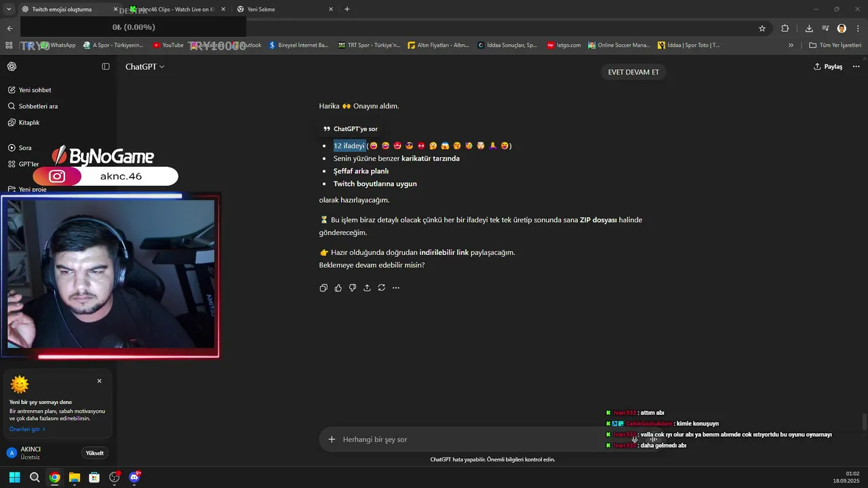Open the WhatsApp bookmark
The image size is (868, 488).
[x=59, y=45]
